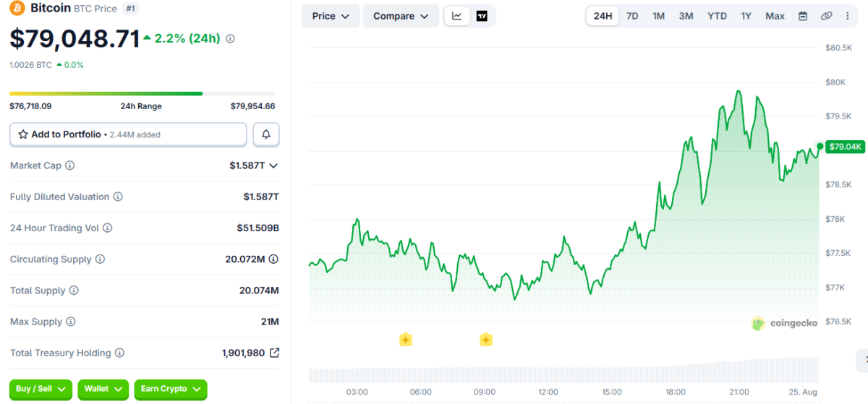Viewport: 868px width, 404px height.
Task: Switch to TradingView chart icon
Action: 482,16
